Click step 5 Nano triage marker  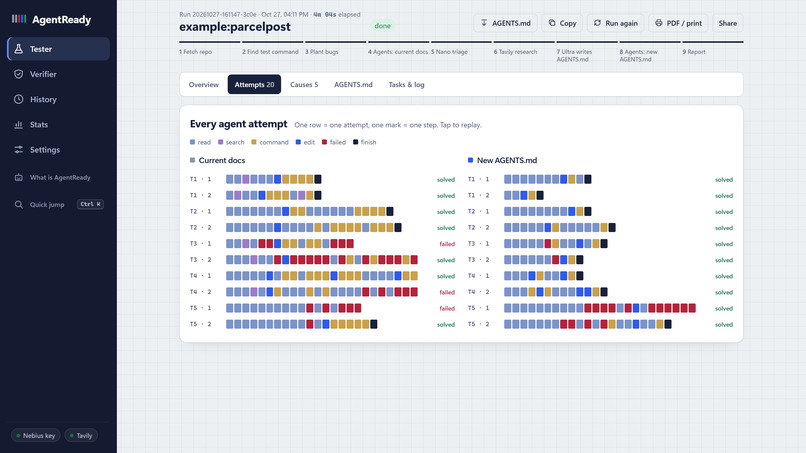(x=461, y=48)
